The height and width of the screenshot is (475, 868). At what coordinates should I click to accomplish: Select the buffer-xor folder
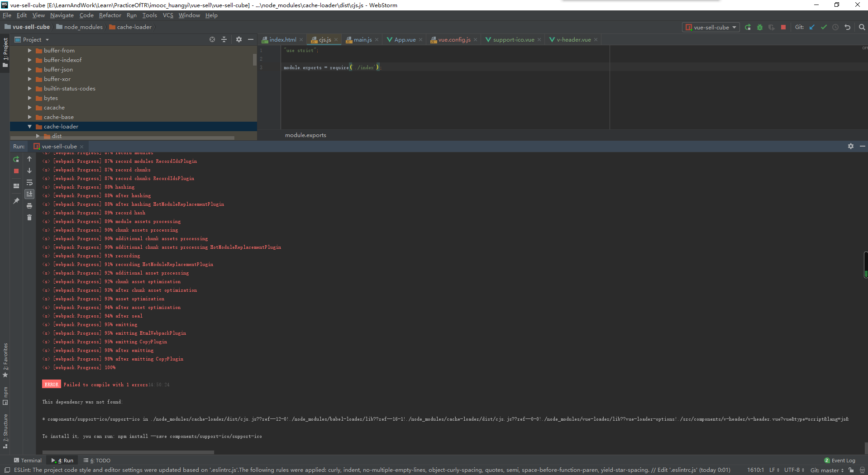click(57, 79)
